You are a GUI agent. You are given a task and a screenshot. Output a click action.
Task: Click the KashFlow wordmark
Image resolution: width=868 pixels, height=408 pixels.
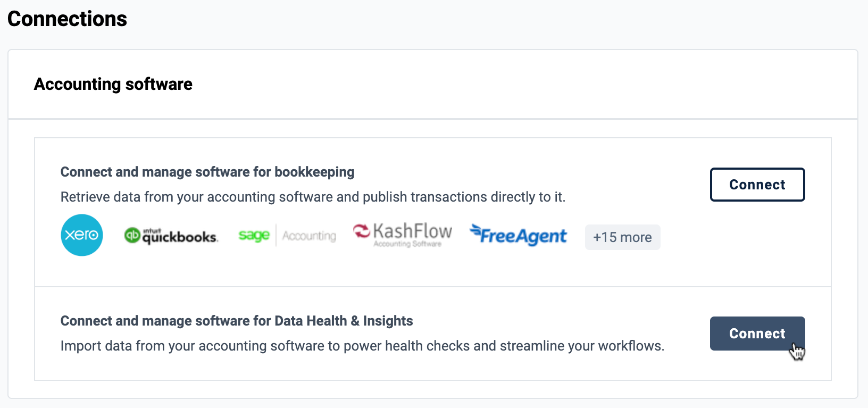pyautogui.click(x=413, y=231)
